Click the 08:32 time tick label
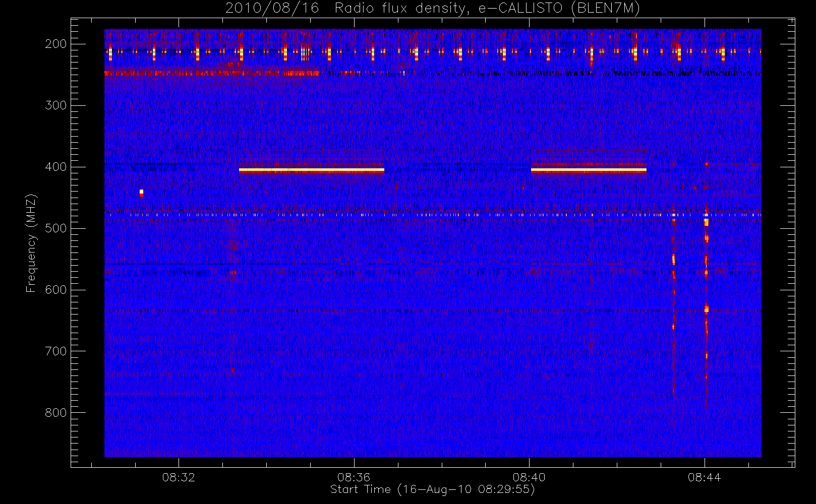816x504 pixels. point(179,477)
